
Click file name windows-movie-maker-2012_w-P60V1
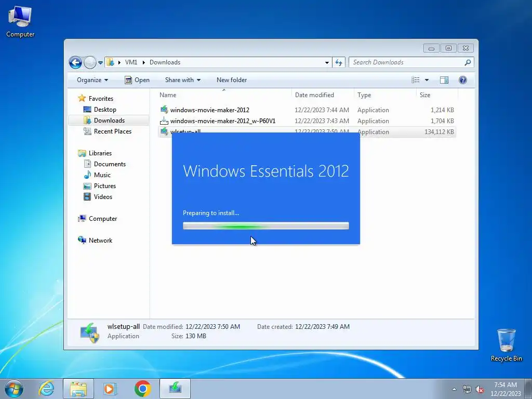tap(223, 121)
